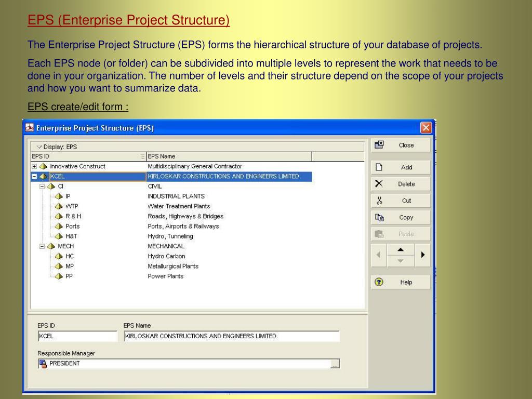The image size is (532, 399).
Task: Click the MECH node pyramid icon
Action: [51, 246]
